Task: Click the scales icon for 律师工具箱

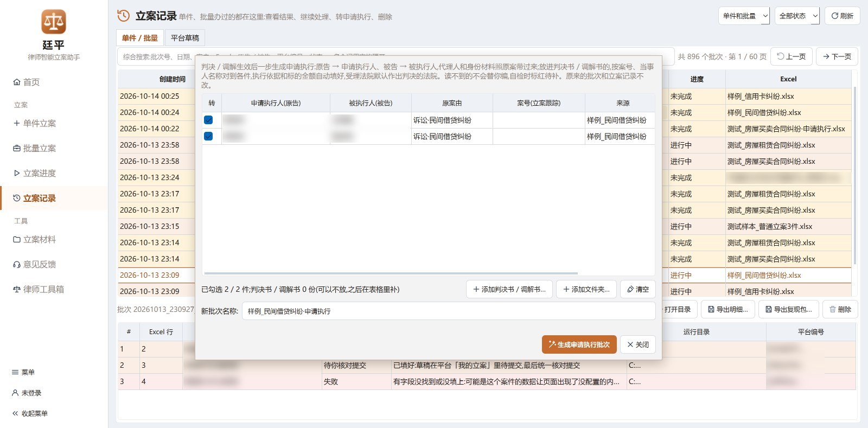Action: point(17,289)
